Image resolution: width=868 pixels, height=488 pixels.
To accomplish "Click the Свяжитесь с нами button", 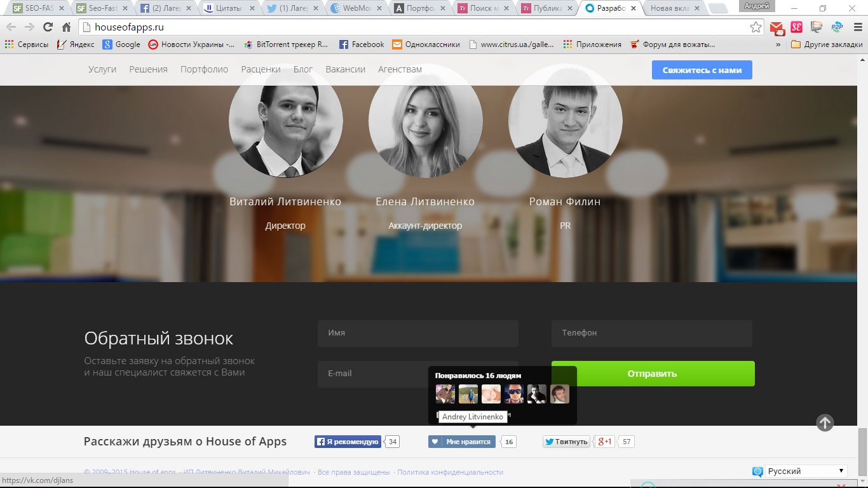I will coord(702,70).
